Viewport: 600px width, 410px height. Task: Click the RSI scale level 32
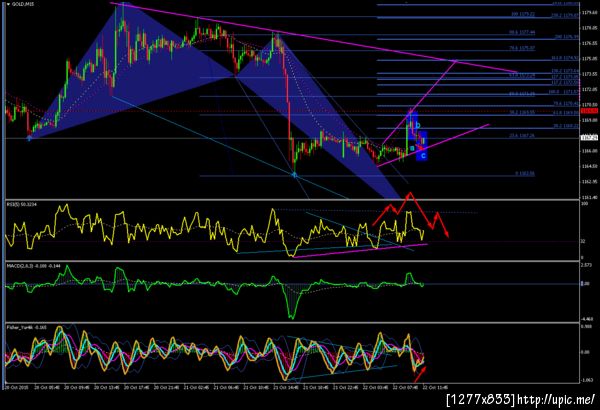coord(583,241)
